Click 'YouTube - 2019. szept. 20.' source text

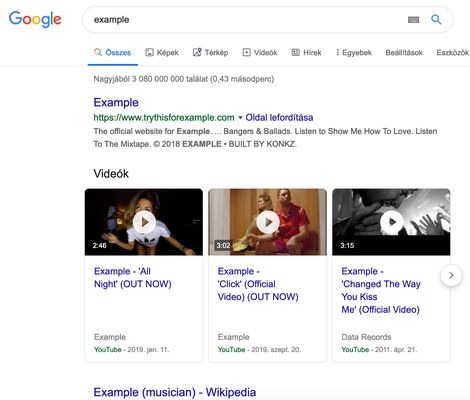259,350
